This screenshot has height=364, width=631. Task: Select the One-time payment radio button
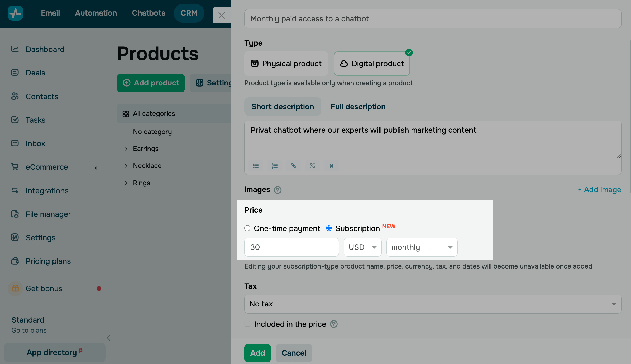[x=247, y=228]
